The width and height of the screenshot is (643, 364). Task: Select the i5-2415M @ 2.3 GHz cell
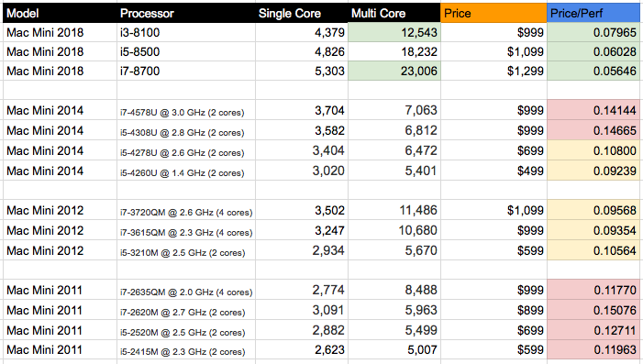click(x=186, y=350)
